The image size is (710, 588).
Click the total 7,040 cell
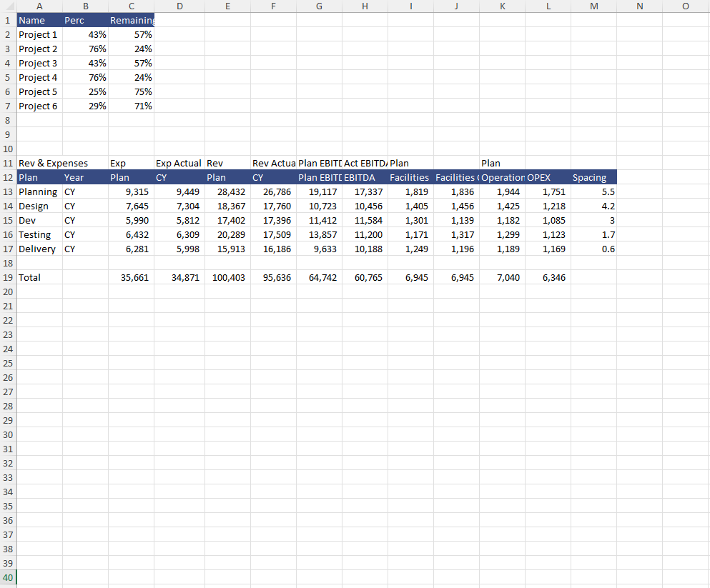tap(502, 277)
